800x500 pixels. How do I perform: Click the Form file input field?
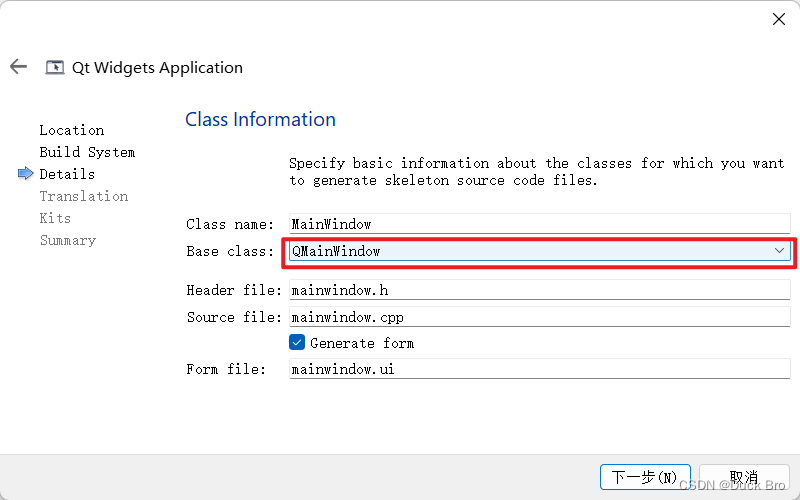pyautogui.click(x=538, y=369)
